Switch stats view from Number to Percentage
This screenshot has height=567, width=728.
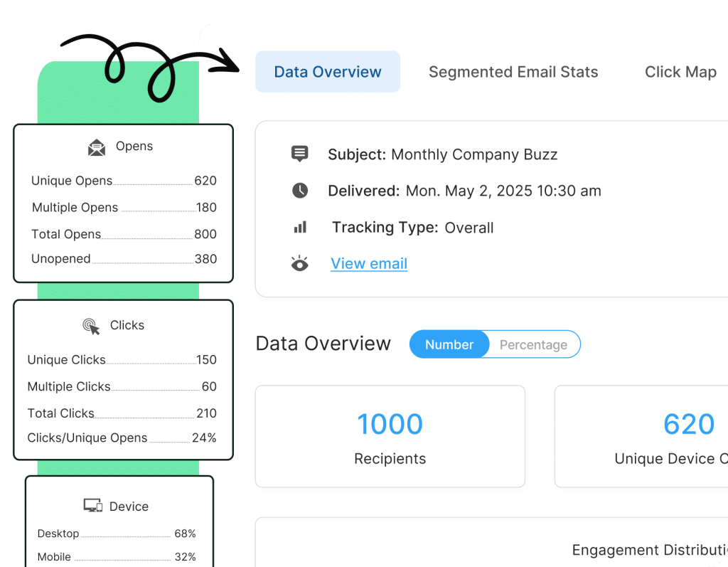(x=533, y=344)
